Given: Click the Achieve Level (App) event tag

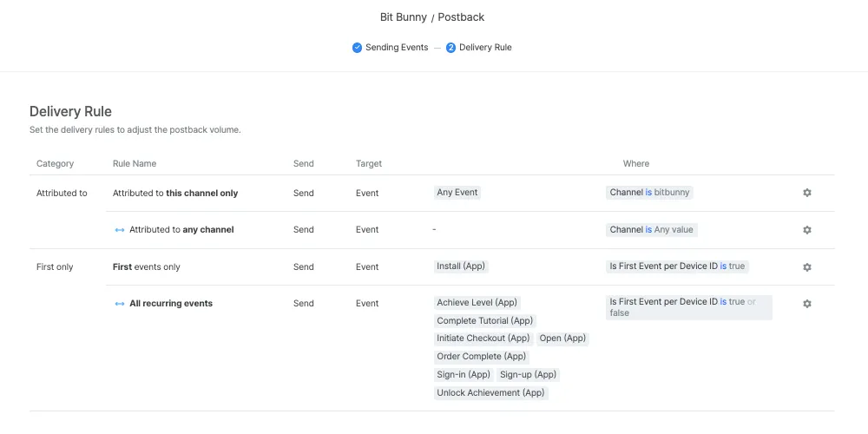Looking at the screenshot, I should click(477, 303).
